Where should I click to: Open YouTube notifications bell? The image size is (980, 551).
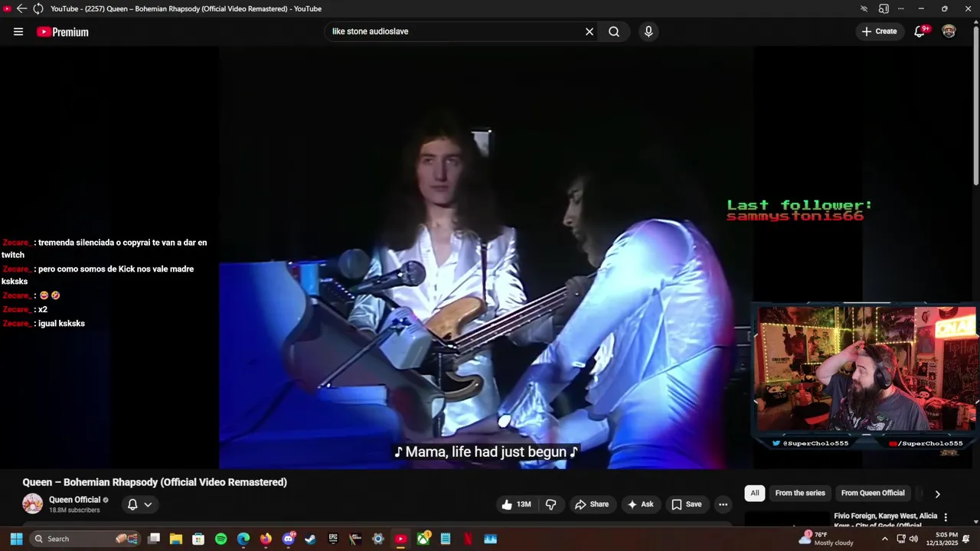(921, 31)
